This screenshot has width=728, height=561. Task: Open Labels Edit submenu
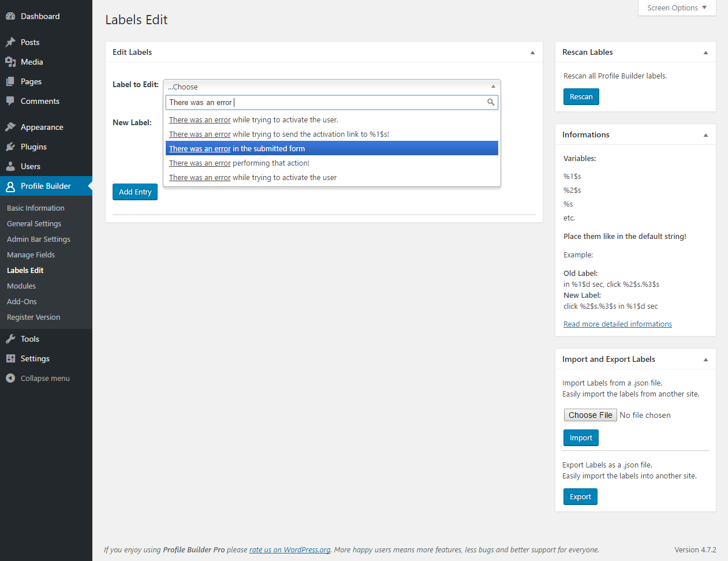pos(25,270)
